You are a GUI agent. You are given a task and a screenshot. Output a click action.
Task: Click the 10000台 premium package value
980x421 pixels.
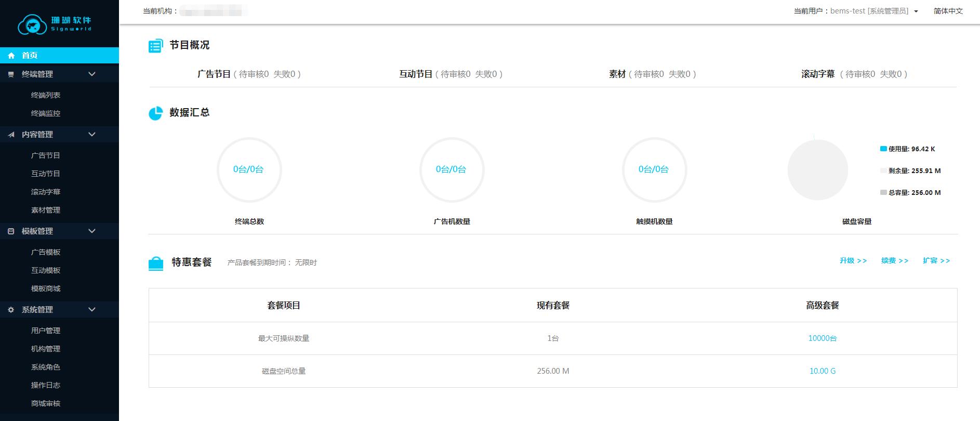tap(823, 338)
